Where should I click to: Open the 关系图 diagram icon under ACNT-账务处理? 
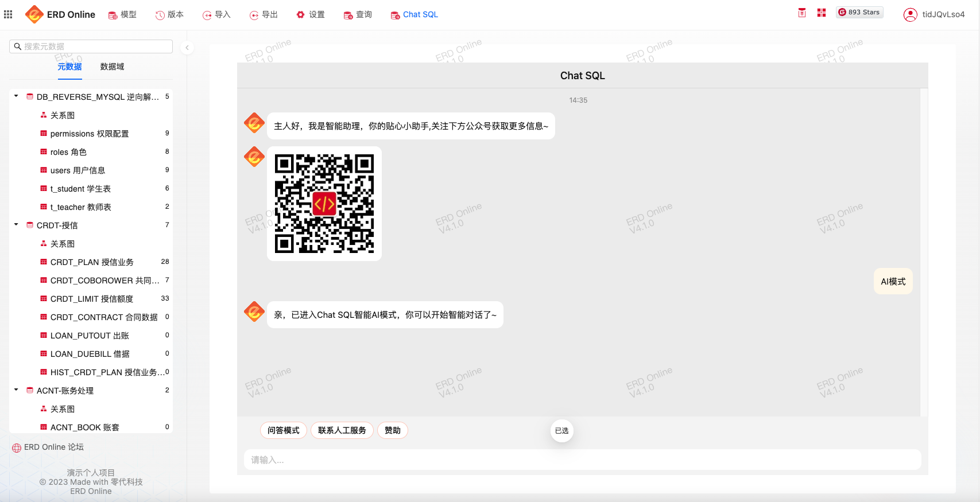pos(44,409)
